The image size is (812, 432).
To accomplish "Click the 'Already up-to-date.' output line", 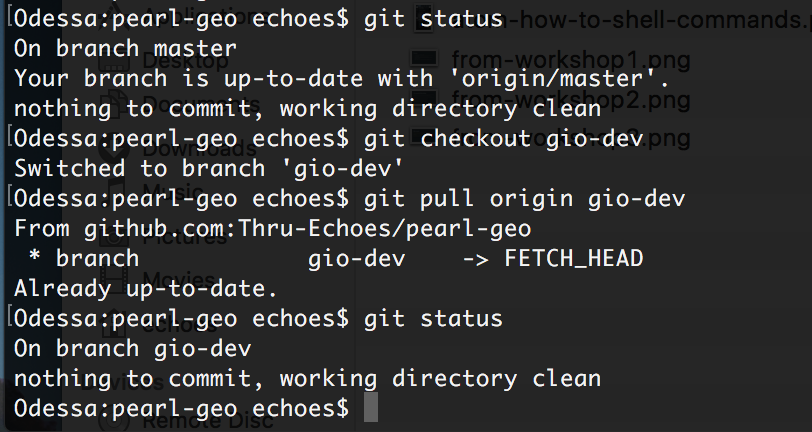I will [x=146, y=289].
